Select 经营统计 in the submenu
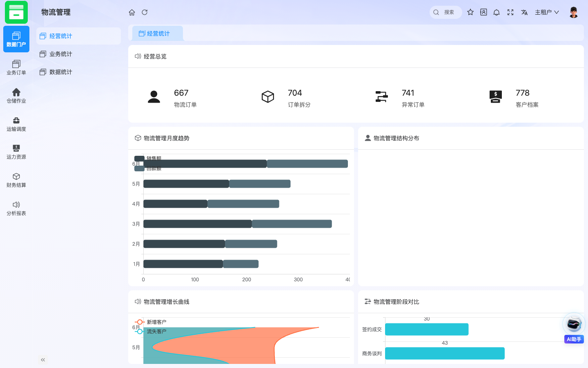This screenshot has height=368, width=588. (x=78, y=36)
